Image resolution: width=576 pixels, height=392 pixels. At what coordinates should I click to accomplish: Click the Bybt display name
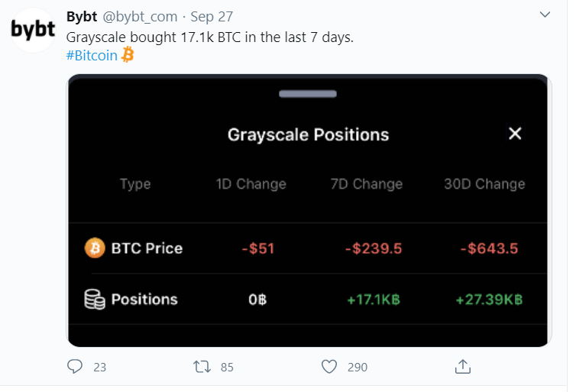tap(82, 16)
